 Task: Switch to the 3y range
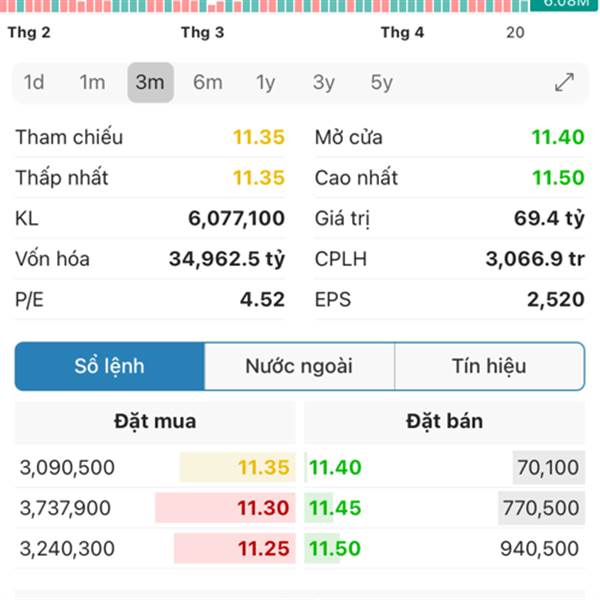pyautogui.click(x=323, y=83)
